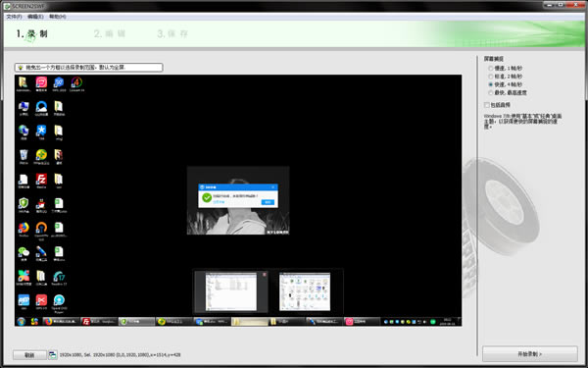Click the FileZilla button in preview taskbar
588x368 pixels.
click(99, 322)
